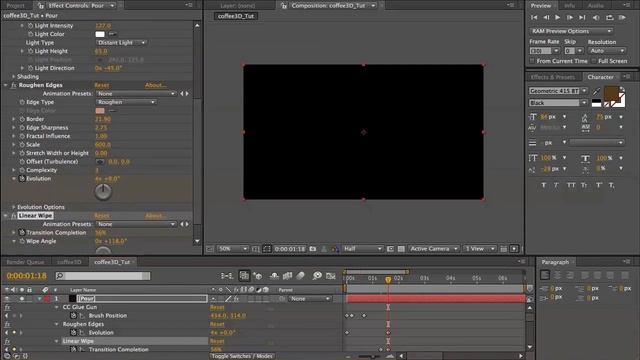The height and width of the screenshot is (360, 640).
Task: Click Toggle Switches / Modes button
Action: point(242,356)
